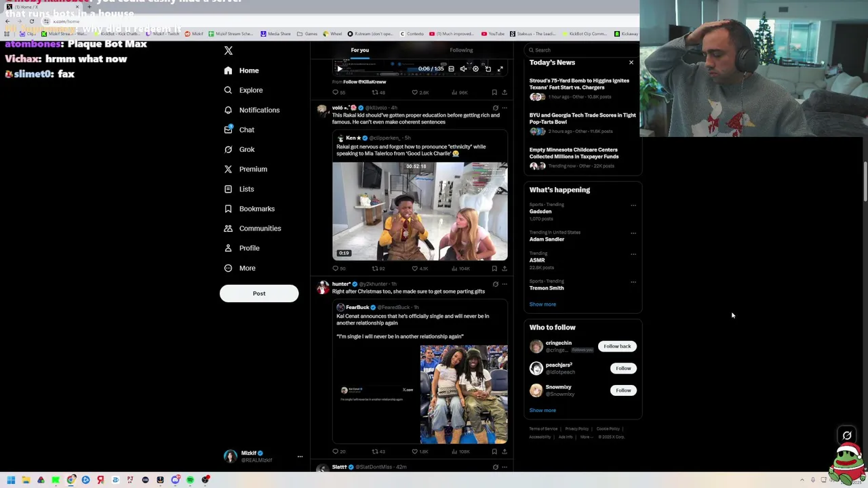Open options for ASMR trend
The height and width of the screenshot is (488, 868).
(x=633, y=254)
